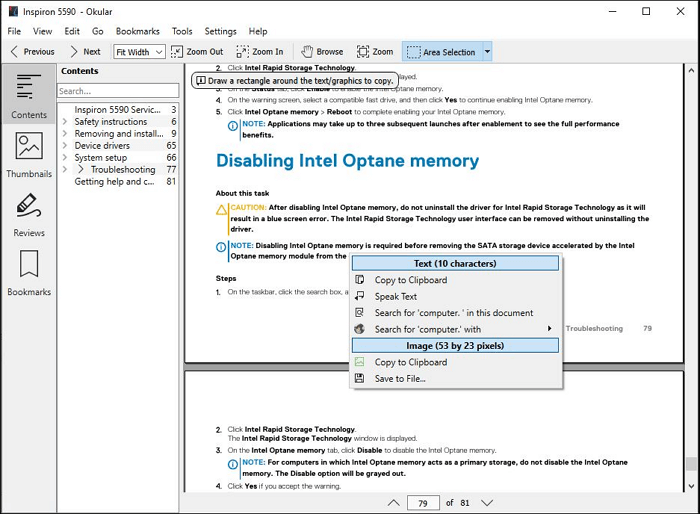Expand the Safety instructions tree item
Screen dimensions: 700x514
coord(66,122)
